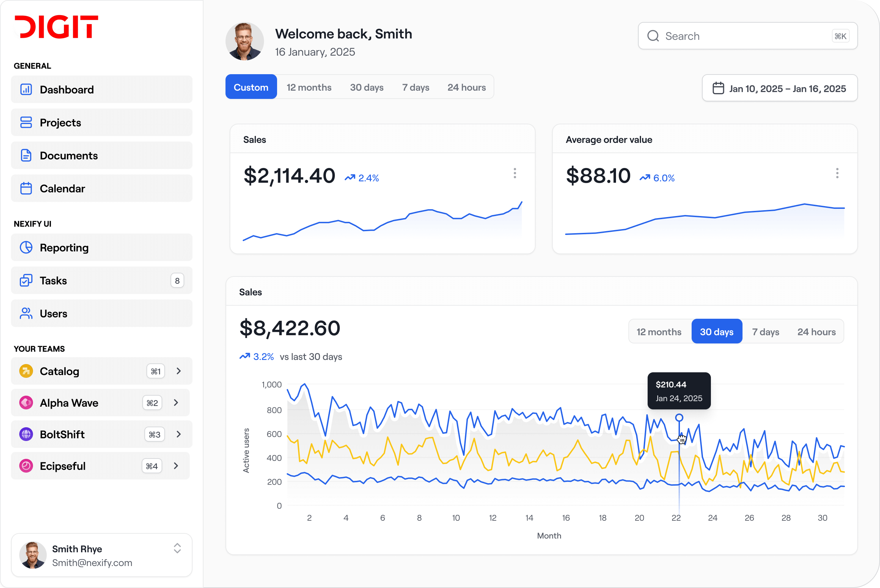This screenshot has width=880, height=588.
Task: Open the Reporting pie chart icon
Action: coord(26,248)
